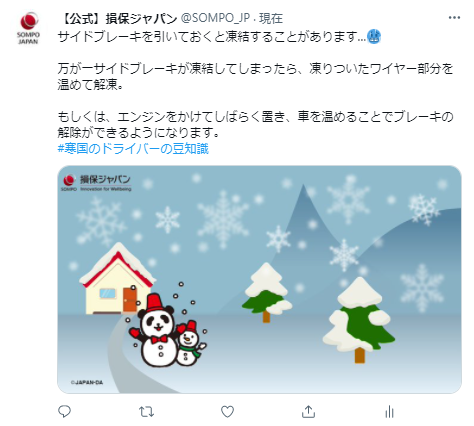Like the tweet with the heart icon
The height and width of the screenshot is (426, 474).
(228, 412)
